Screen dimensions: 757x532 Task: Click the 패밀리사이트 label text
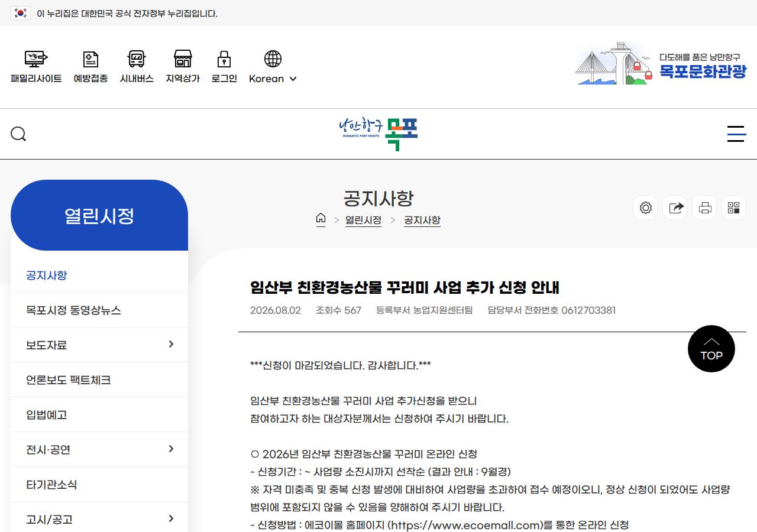(36, 79)
